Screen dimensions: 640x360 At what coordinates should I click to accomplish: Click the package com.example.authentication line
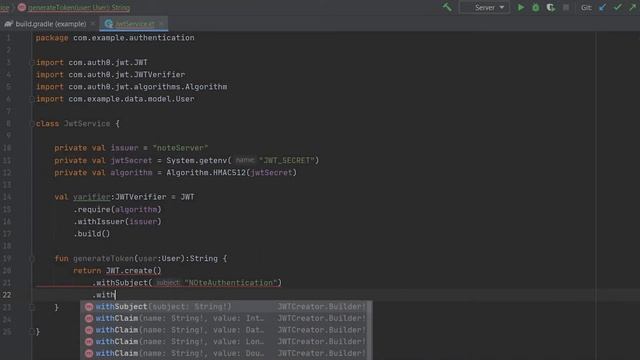click(x=115, y=38)
